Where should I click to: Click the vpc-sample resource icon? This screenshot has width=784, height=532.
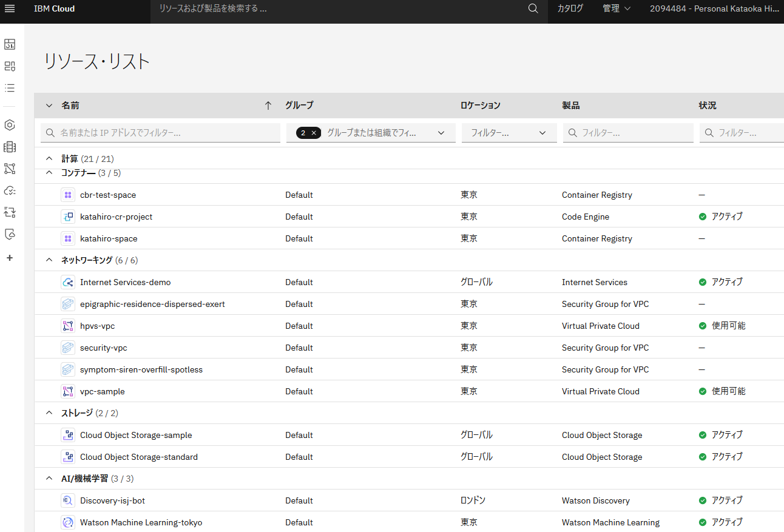point(68,391)
